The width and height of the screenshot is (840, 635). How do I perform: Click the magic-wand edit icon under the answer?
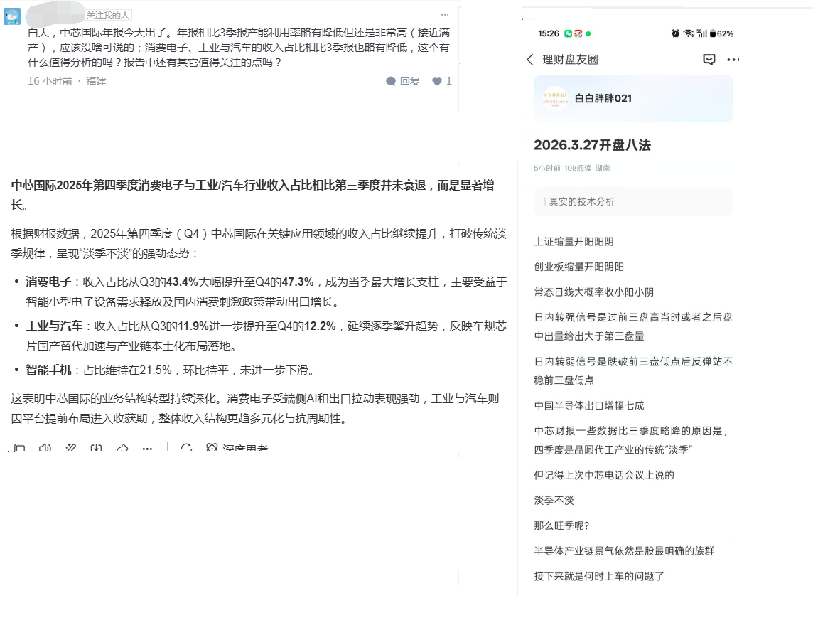click(71, 448)
